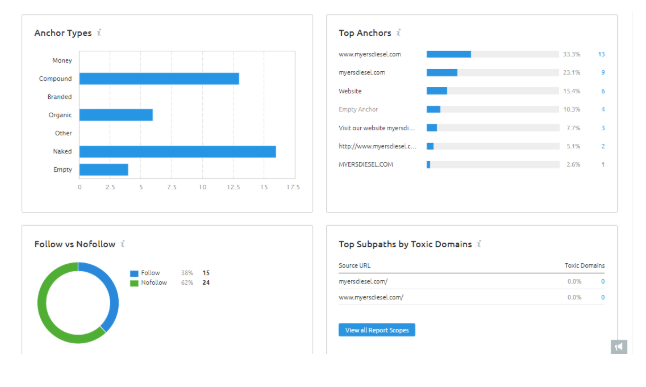The width and height of the screenshot is (646, 387).
Task: Click the info icon next to Anchor Types
Action: point(99,33)
